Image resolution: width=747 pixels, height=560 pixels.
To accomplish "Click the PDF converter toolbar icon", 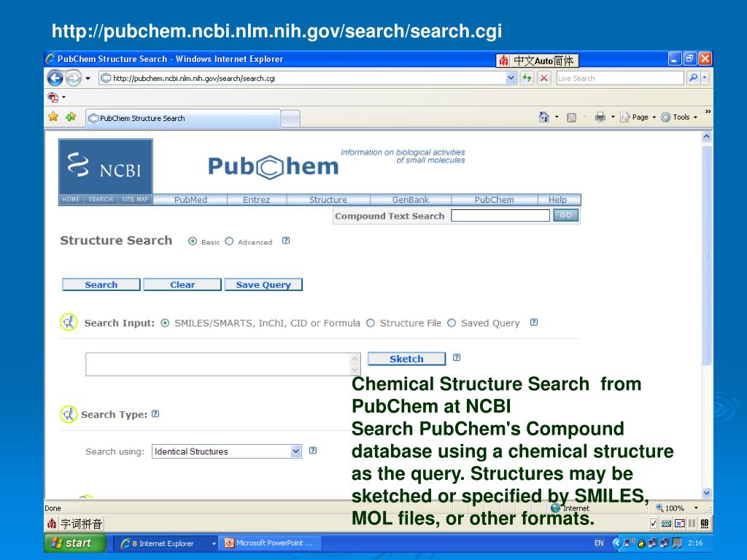I will [x=53, y=97].
